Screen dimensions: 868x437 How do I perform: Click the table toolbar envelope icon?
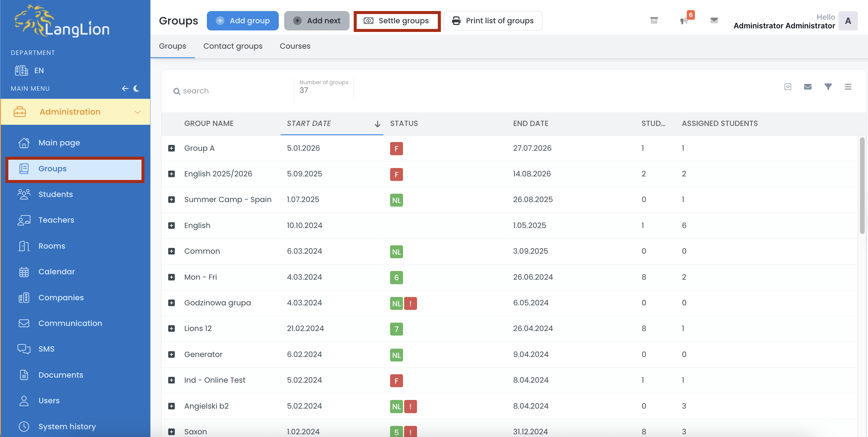pyautogui.click(x=808, y=87)
